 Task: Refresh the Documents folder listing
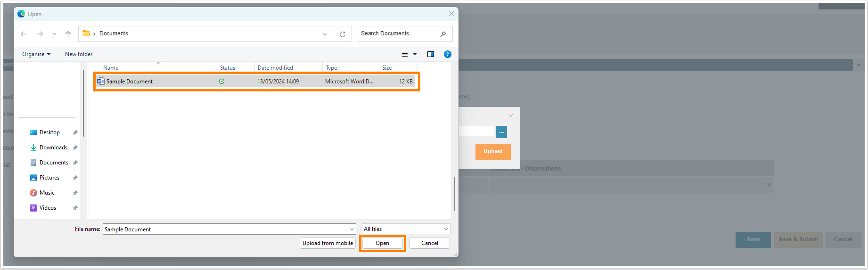[343, 34]
